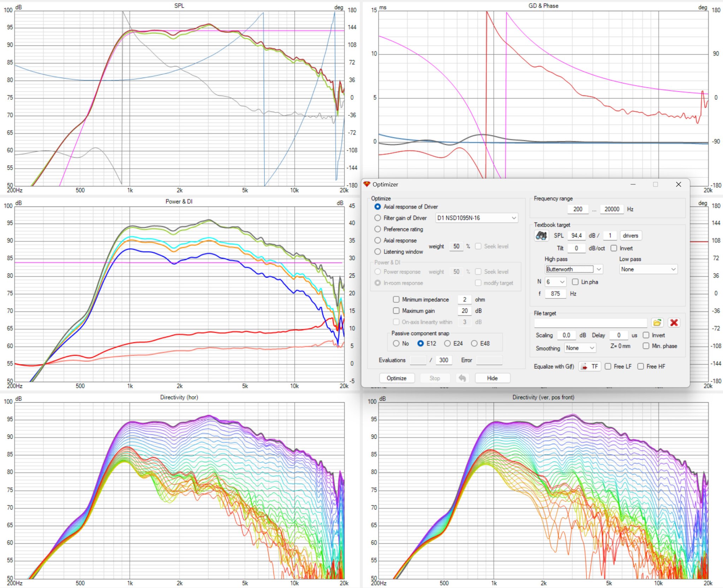Click the Optimizer window title icon
The width and height of the screenshot is (723, 588).
pos(367,184)
